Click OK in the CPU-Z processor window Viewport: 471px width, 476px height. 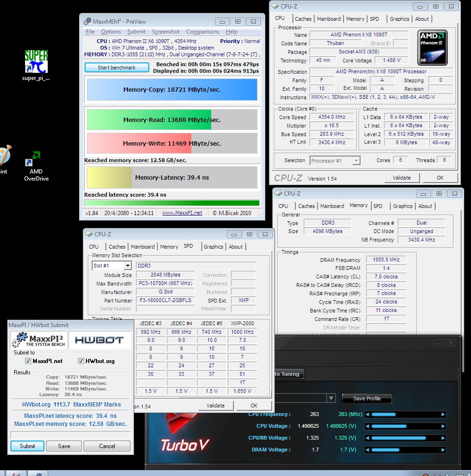tap(440, 178)
